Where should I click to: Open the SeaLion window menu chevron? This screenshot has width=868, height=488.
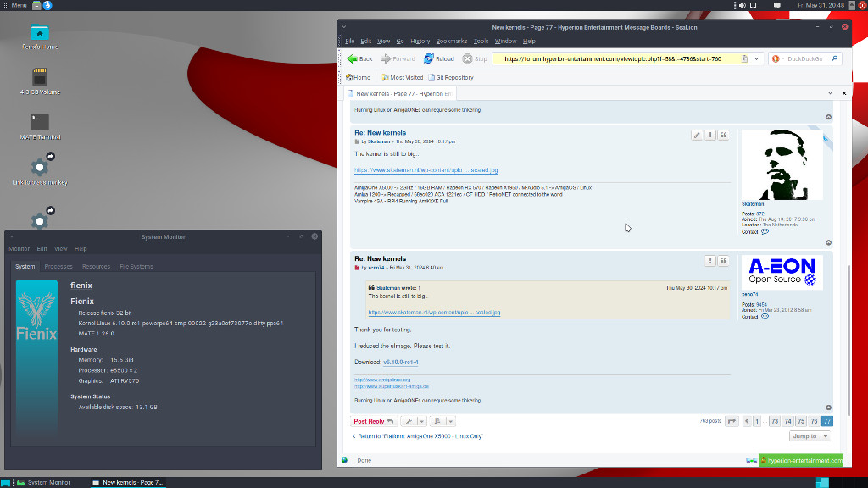point(344,26)
